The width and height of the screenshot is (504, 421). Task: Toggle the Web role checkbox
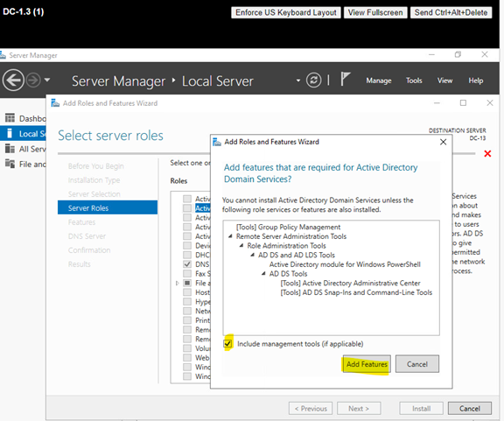[187, 358]
